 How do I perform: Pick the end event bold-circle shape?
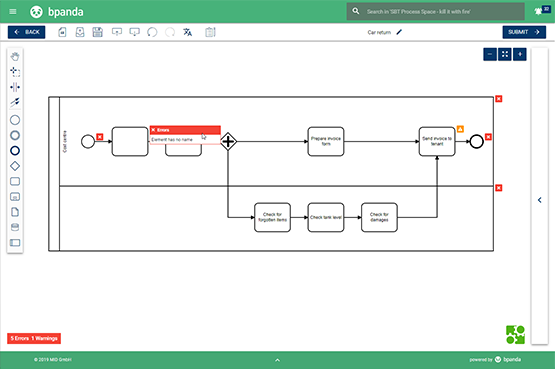(x=15, y=151)
